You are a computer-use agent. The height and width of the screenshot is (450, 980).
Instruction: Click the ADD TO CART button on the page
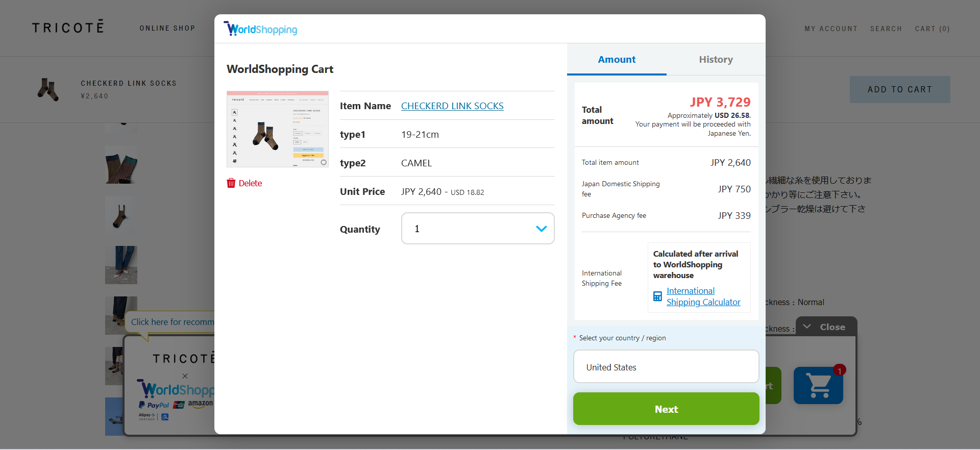point(900,89)
